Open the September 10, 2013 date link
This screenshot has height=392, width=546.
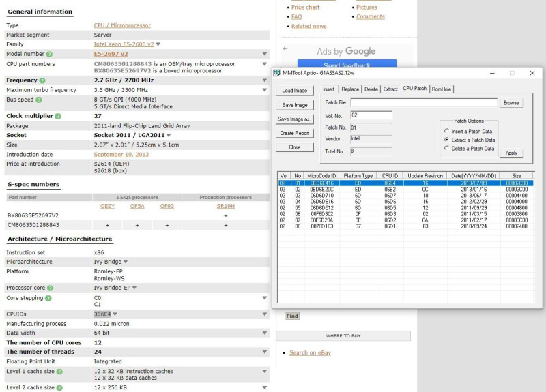coord(121,155)
